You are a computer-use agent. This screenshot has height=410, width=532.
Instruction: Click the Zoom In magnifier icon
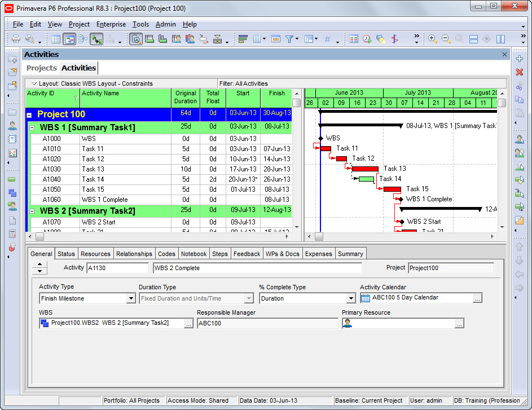pyautogui.click(x=433, y=39)
